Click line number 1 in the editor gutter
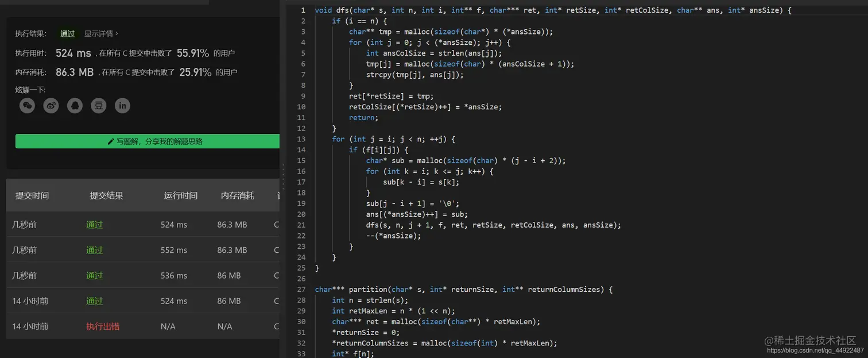This screenshot has width=868, height=358. click(304, 10)
